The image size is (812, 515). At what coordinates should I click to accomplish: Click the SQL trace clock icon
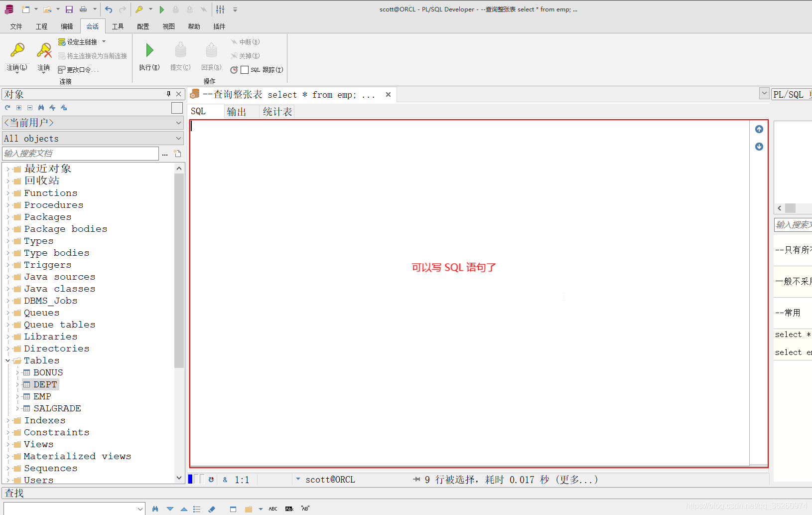(234, 70)
